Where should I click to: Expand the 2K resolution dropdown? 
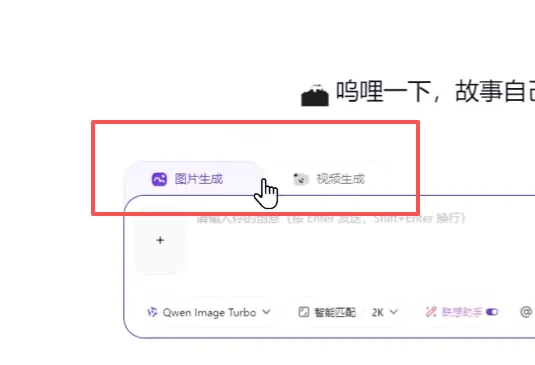pyautogui.click(x=385, y=312)
